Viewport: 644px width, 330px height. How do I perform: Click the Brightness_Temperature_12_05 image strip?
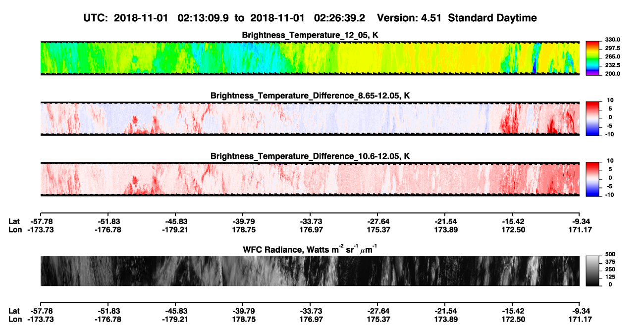[310, 58]
